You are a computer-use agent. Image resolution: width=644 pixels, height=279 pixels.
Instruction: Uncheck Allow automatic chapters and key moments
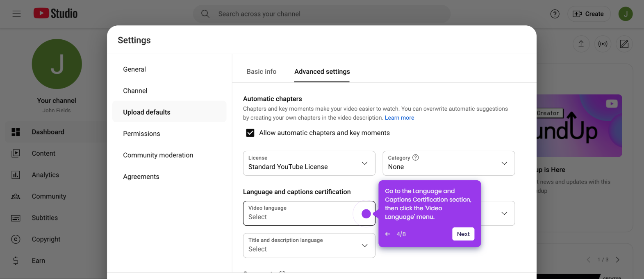coord(250,133)
